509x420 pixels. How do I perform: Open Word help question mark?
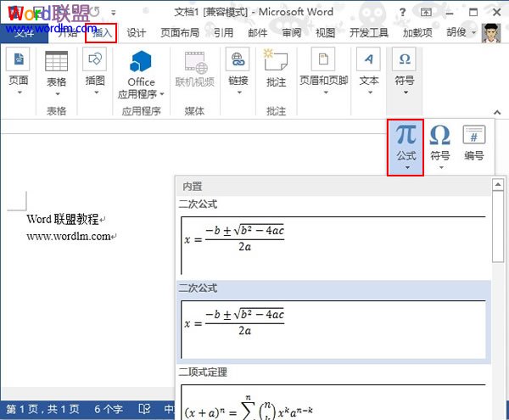coord(402,13)
